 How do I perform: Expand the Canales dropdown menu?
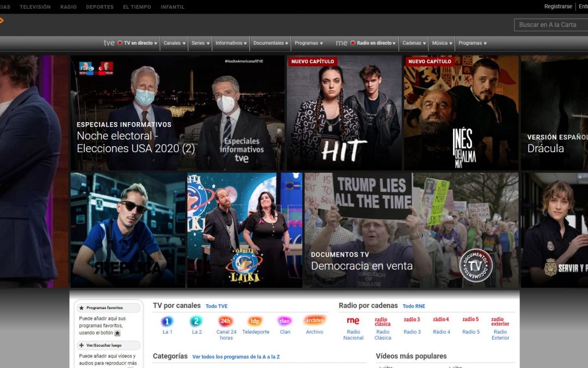[x=174, y=43]
